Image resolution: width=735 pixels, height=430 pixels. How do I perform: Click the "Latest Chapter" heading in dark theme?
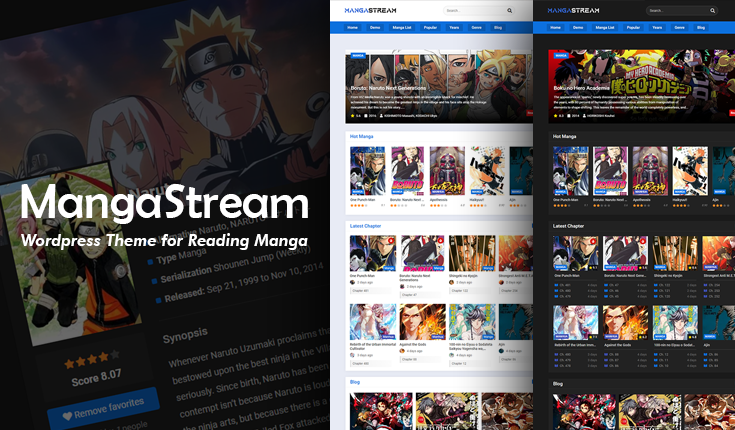(568, 226)
